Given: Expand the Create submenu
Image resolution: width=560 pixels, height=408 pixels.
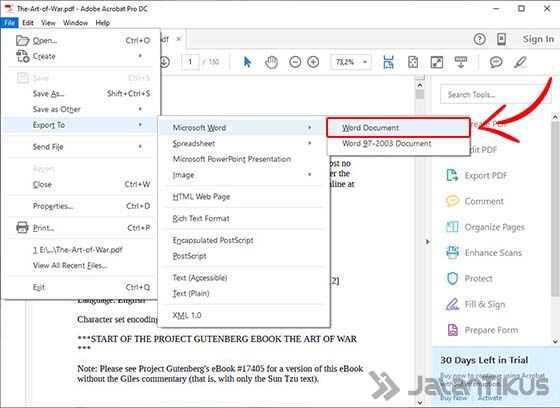Looking at the screenshot, I should tap(81, 56).
